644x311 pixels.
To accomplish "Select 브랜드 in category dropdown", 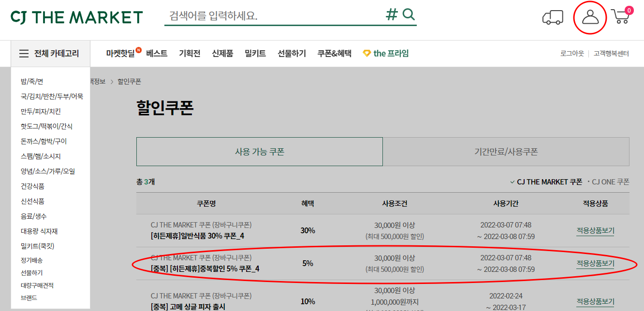I will (29, 298).
